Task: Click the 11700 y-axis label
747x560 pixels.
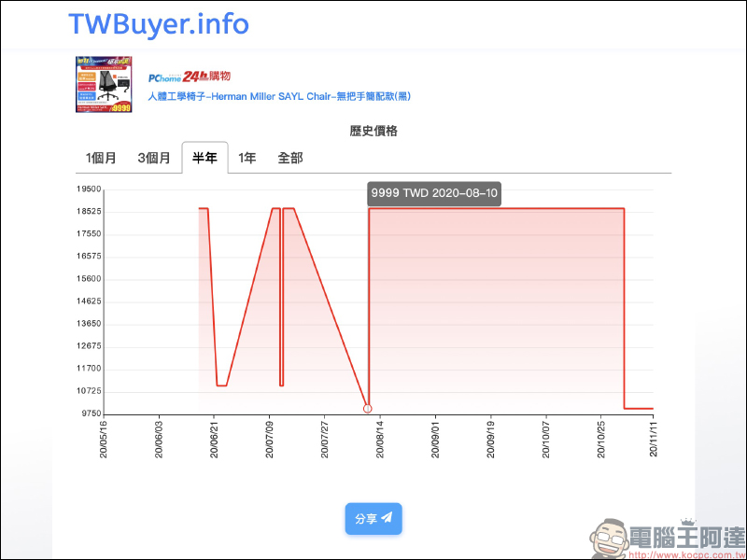Action: (x=89, y=369)
